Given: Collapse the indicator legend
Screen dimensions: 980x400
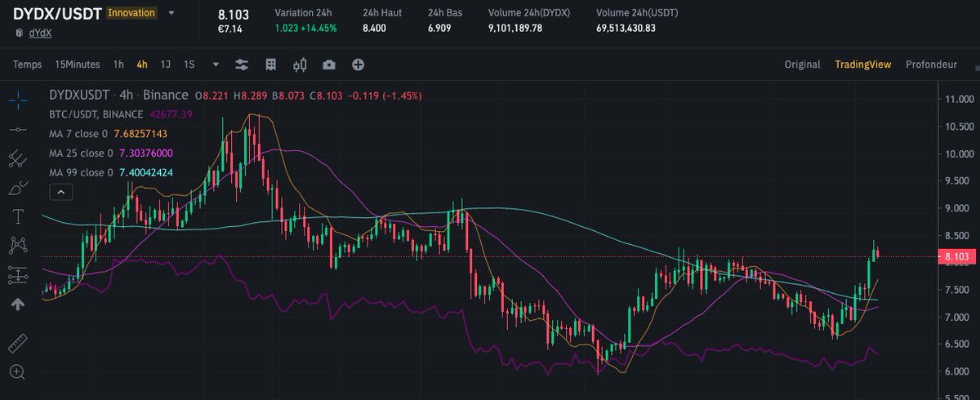Looking at the screenshot, I should pos(61,193).
